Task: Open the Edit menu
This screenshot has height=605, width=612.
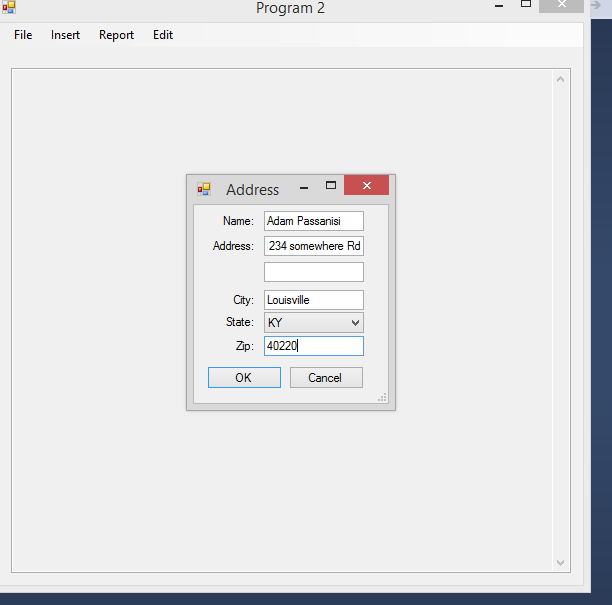Action: point(163,35)
